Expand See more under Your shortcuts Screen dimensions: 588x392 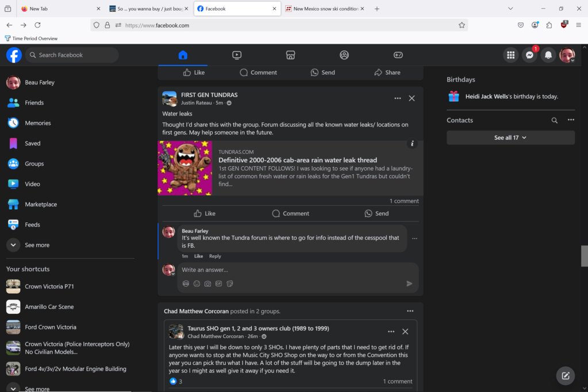click(70, 388)
